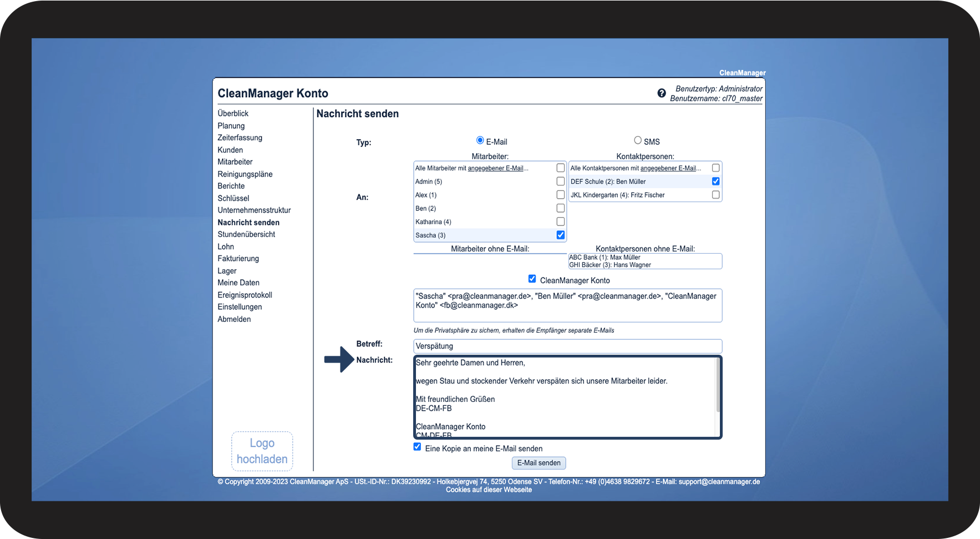Click the support@cleanmanager.de e-mail address
This screenshot has width=980, height=539.
click(x=719, y=482)
